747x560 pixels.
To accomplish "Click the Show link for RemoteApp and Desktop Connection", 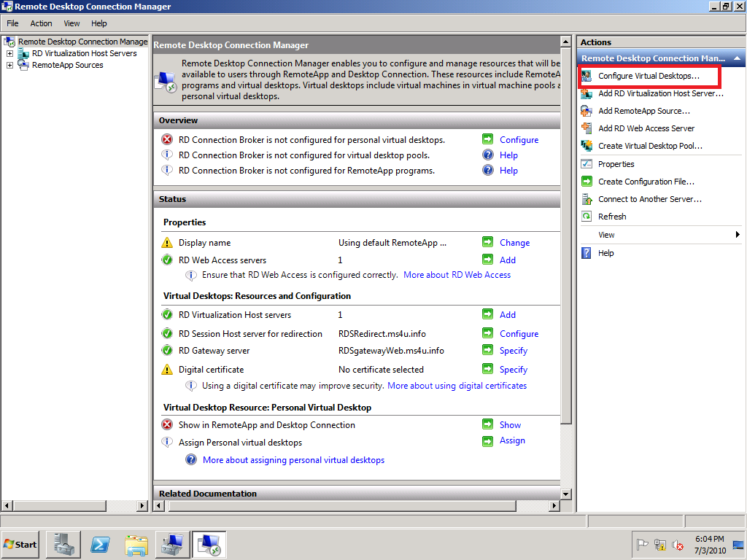I will tap(510, 425).
